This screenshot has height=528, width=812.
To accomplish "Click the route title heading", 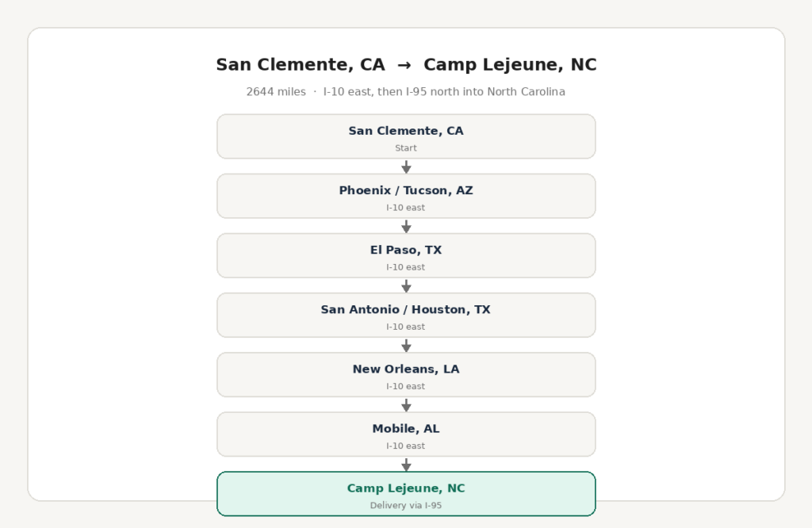I will click(406, 65).
